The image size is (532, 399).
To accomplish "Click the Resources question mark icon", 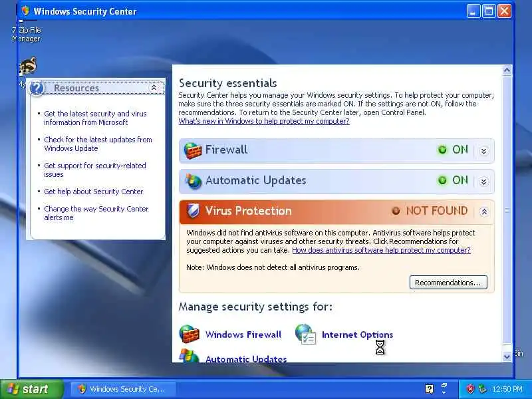I will pos(37,88).
